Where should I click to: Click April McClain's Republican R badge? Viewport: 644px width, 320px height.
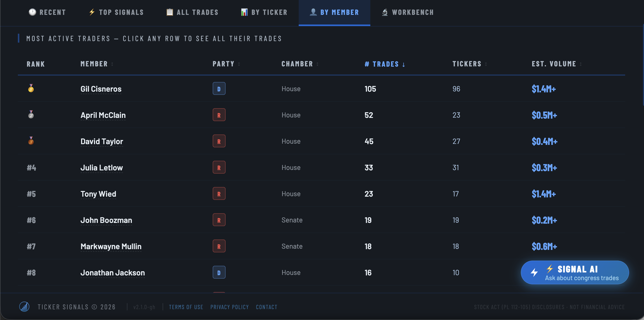pos(219,115)
